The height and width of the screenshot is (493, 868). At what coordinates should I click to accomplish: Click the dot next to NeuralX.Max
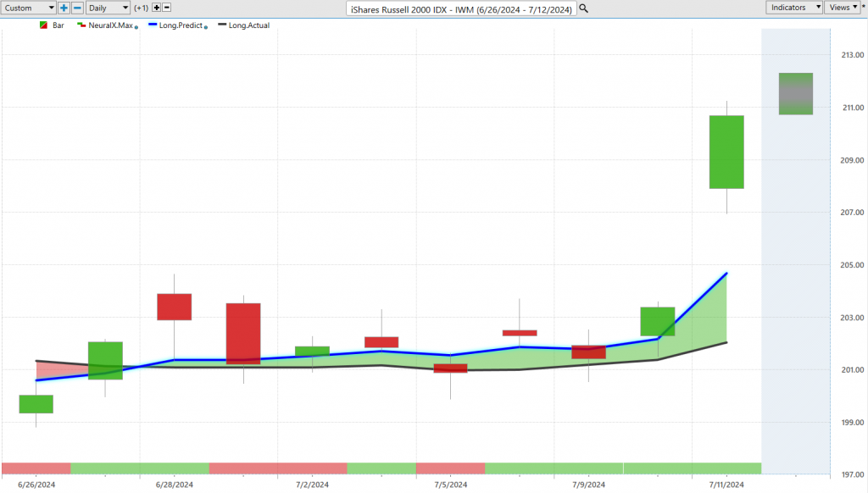click(136, 26)
